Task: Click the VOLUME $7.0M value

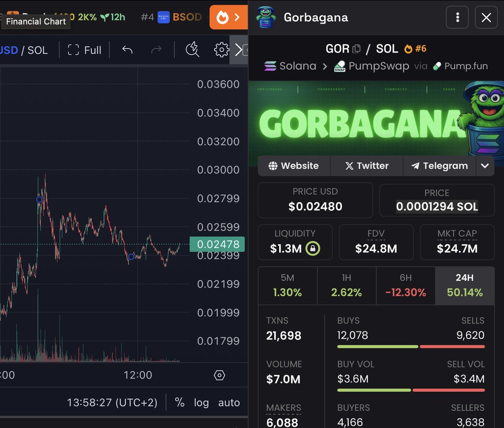Action: 283,379
